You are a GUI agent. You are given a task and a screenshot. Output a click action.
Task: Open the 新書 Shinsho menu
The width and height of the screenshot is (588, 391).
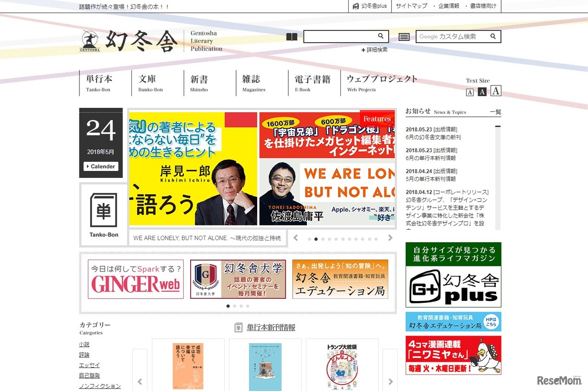[x=210, y=83]
